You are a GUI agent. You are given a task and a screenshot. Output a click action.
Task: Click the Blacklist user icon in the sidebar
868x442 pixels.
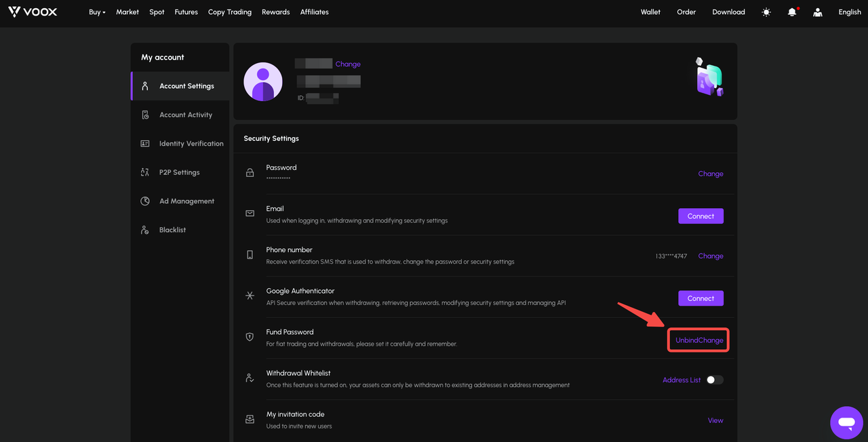click(x=144, y=230)
